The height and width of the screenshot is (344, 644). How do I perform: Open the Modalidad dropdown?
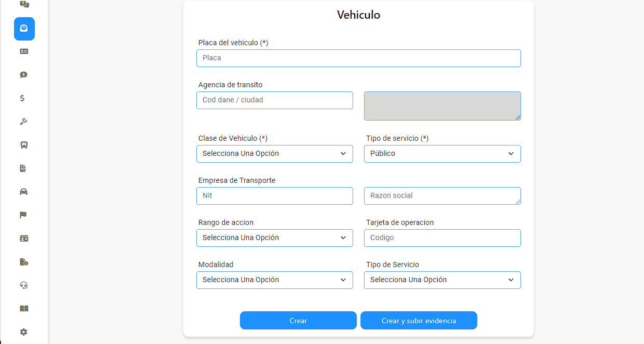(275, 280)
